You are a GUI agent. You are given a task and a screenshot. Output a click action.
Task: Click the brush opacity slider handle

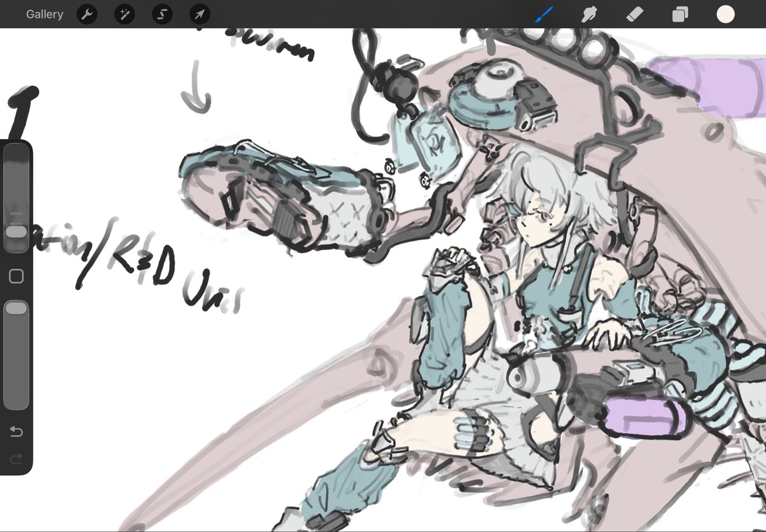click(17, 308)
